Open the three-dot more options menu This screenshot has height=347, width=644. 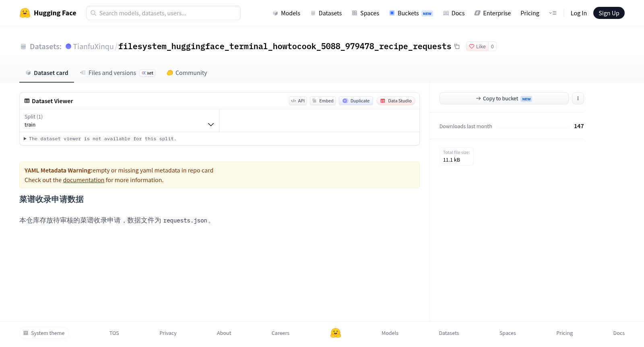pos(578,98)
